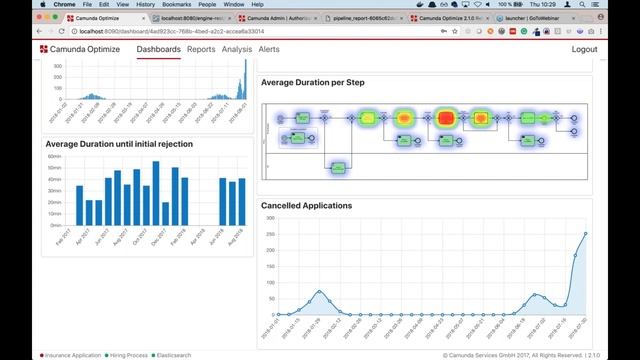Screen dimensions: 640x360
Task: Click the Average Duration per Step title
Action: pyautogui.click(x=313, y=82)
